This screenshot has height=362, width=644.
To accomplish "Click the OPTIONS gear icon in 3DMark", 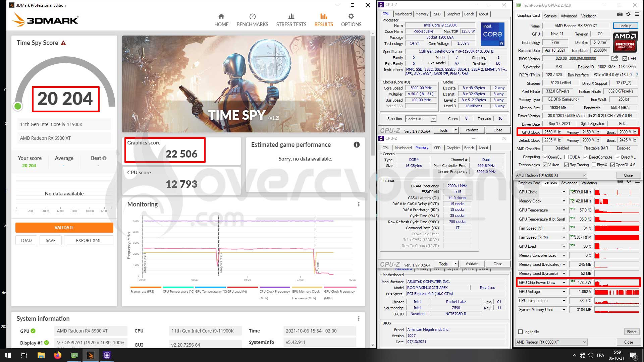I will point(351,16).
